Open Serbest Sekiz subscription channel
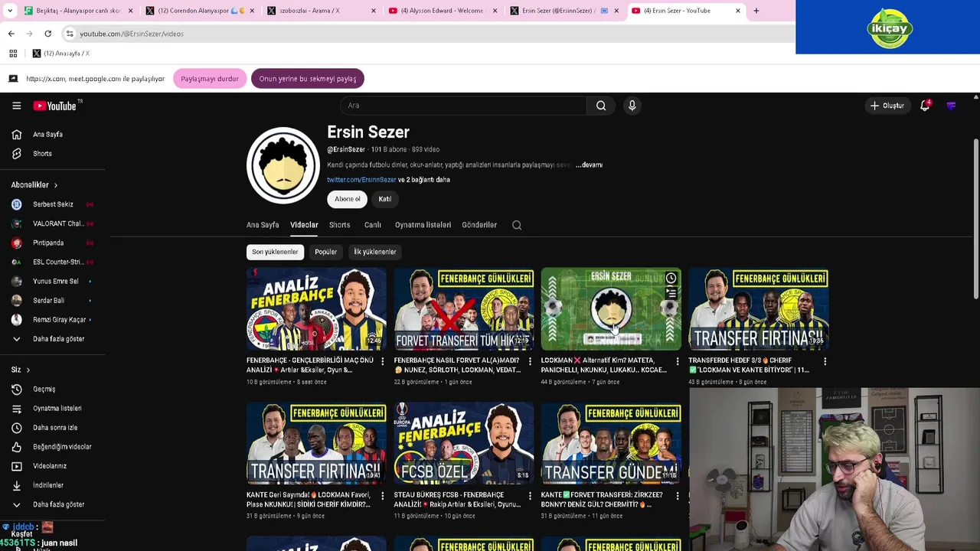This screenshot has width=980, height=551. coord(53,204)
